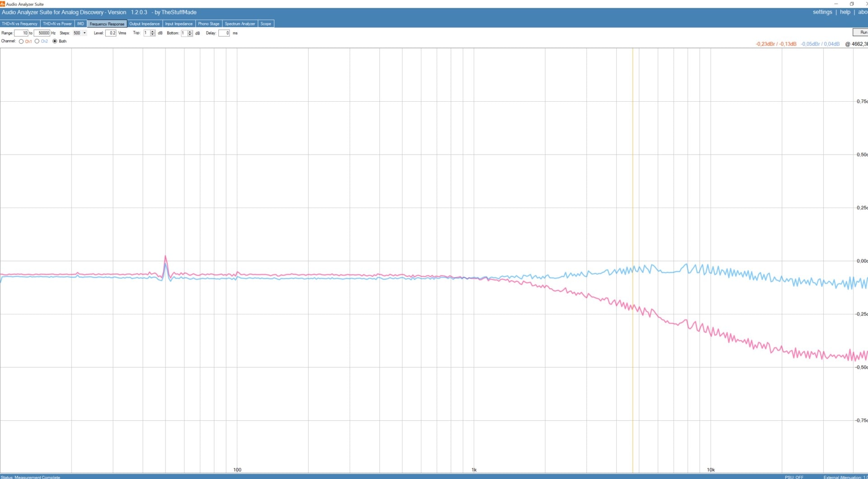Image resolution: width=868 pixels, height=479 pixels.
Task: Click the Run button
Action: click(x=861, y=32)
